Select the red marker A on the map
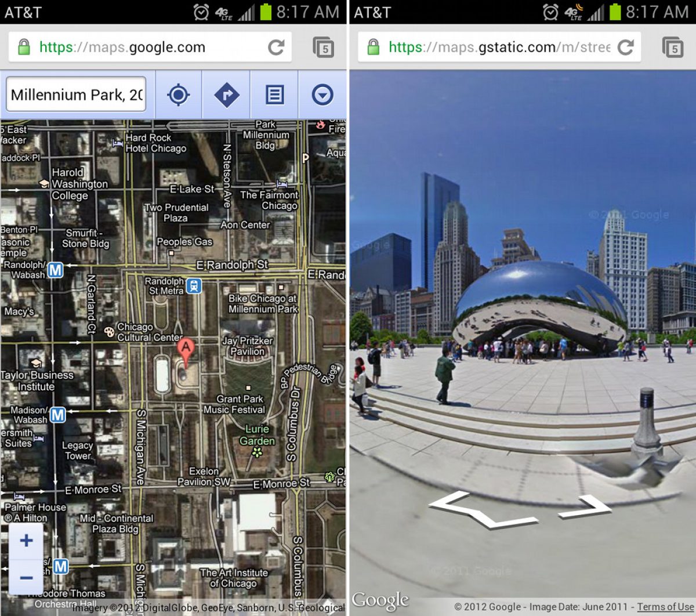 [185, 354]
